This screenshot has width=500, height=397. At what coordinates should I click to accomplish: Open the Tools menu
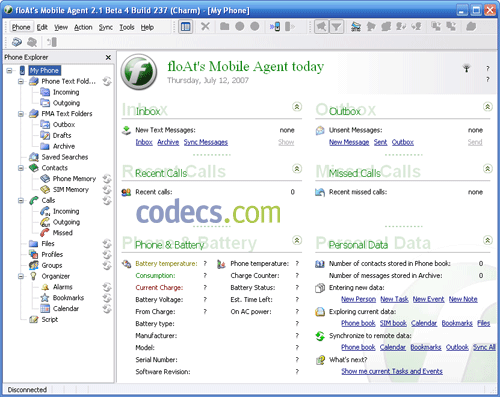click(127, 27)
